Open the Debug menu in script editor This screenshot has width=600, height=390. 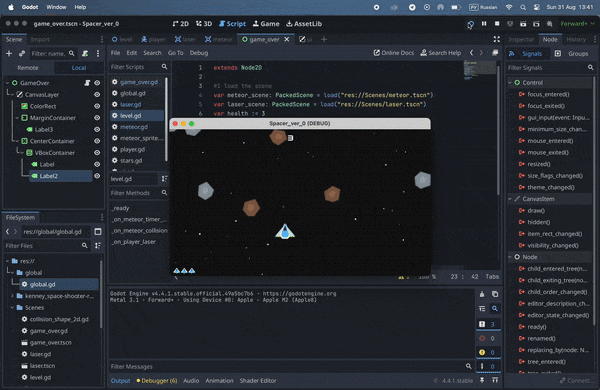click(x=199, y=53)
